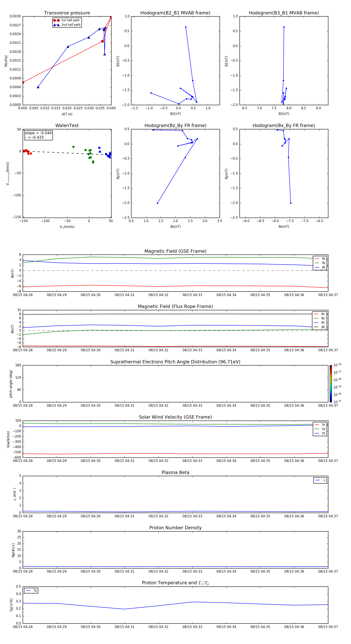351x644 pixels.
Task: Click '|B|' in Flux Rope legend
Action: [x=320, y=327]
